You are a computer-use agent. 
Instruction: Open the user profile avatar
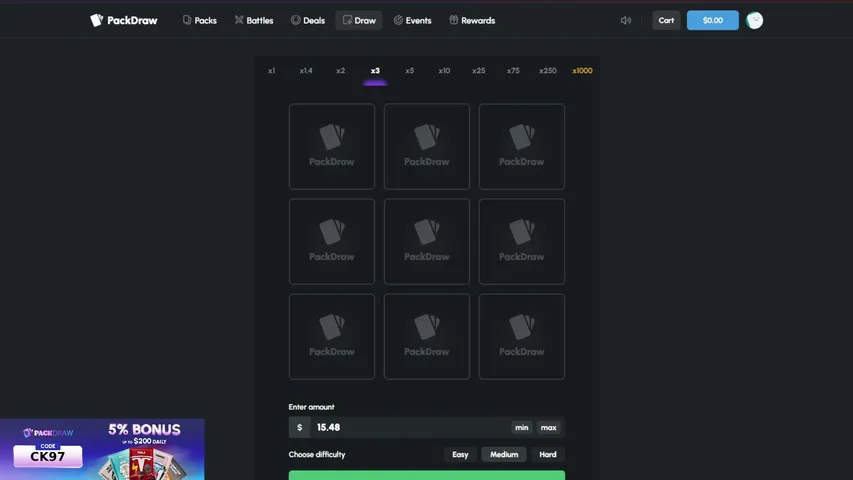[x=755, y=20]
